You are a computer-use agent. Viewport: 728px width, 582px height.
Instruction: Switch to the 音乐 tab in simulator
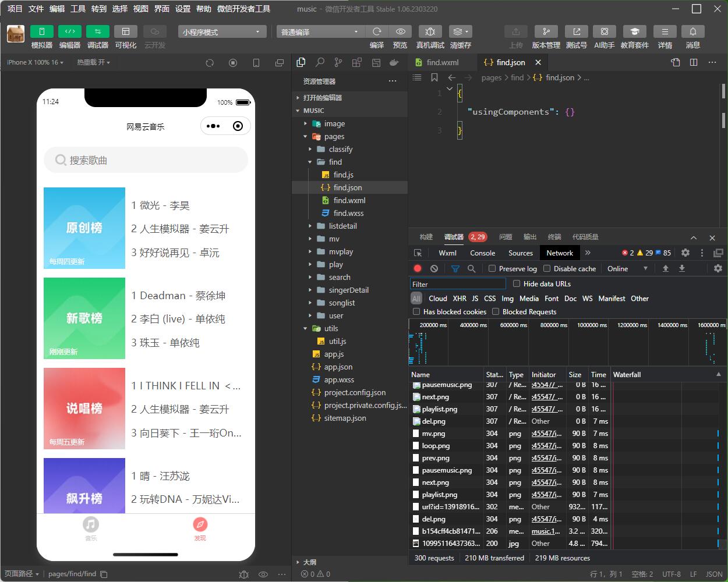click(91, 528)
